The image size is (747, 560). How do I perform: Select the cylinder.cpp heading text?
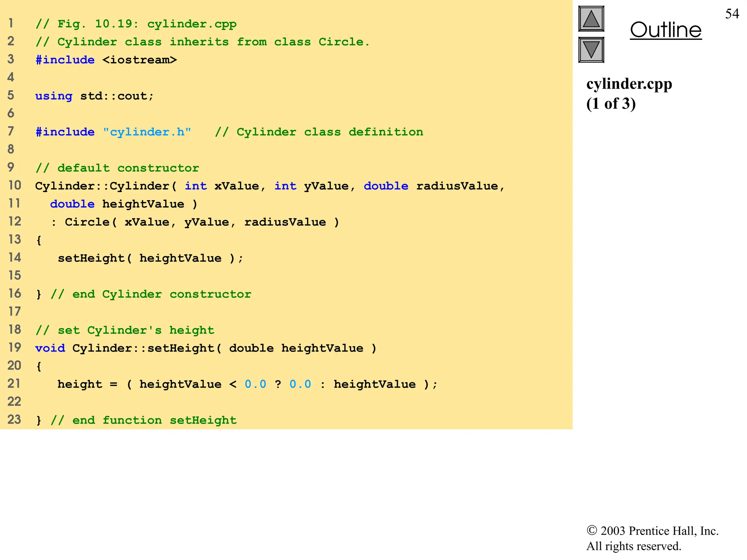tap(629, 85)
